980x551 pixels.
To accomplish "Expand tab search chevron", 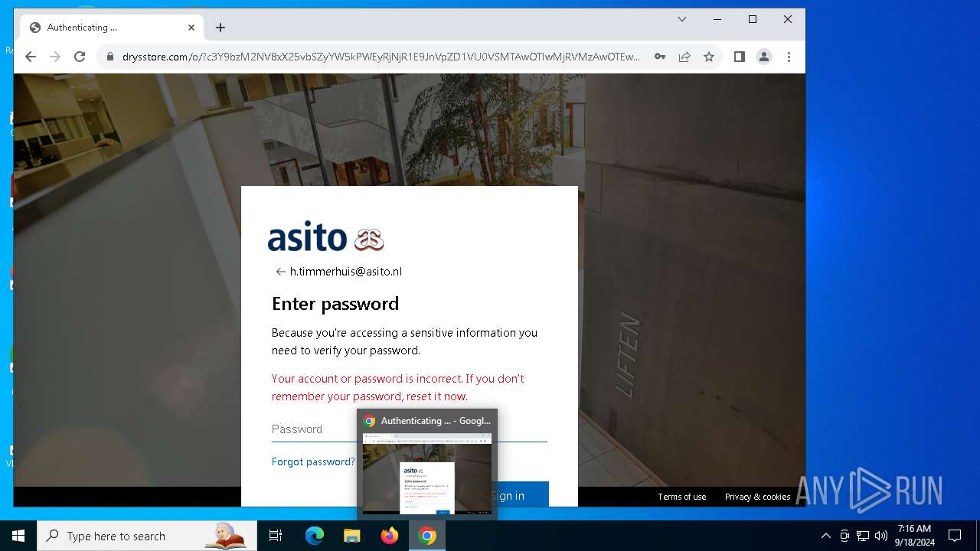I will (682, 20).
